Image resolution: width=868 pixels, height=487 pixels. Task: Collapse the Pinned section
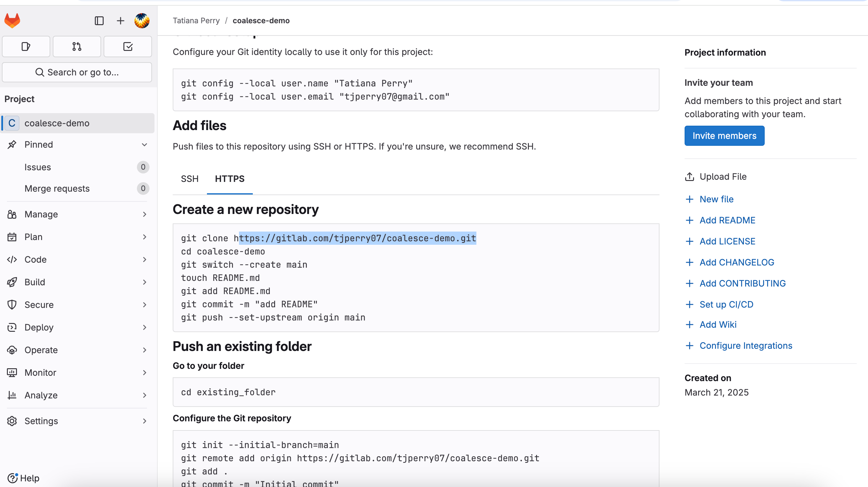(144, 144)
